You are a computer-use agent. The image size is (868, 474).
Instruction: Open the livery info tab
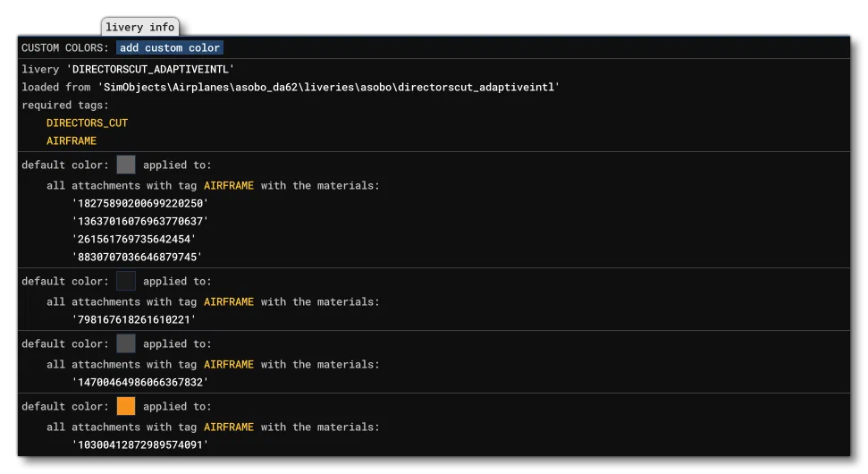coord(140,27)
